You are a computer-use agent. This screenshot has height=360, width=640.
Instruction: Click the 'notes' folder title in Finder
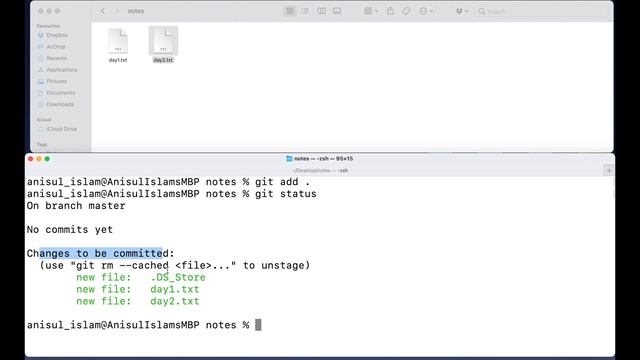point(136,11)
